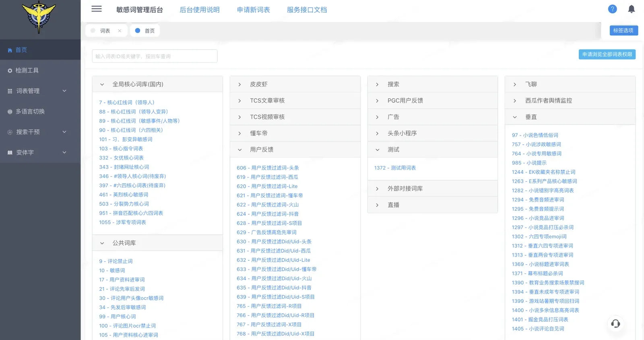Open 多语言切换 in sidebar
Screen dimensions: 644x340
40,112
